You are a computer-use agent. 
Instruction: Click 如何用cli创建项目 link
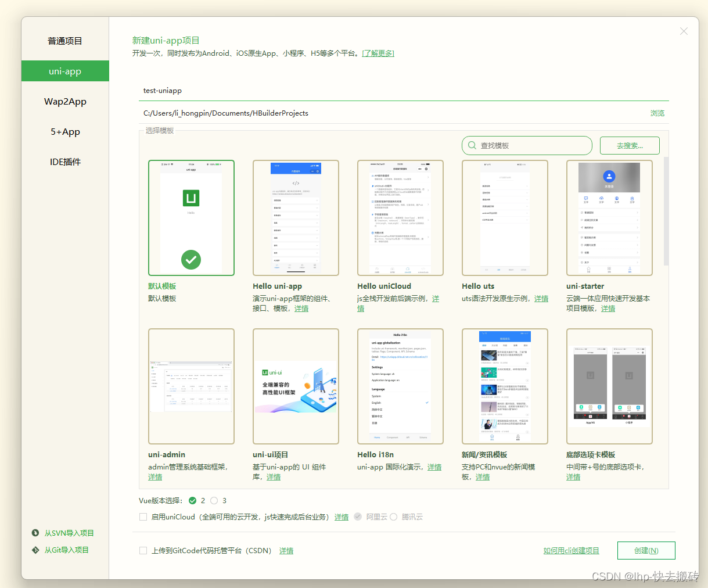[x=571, y=550]
